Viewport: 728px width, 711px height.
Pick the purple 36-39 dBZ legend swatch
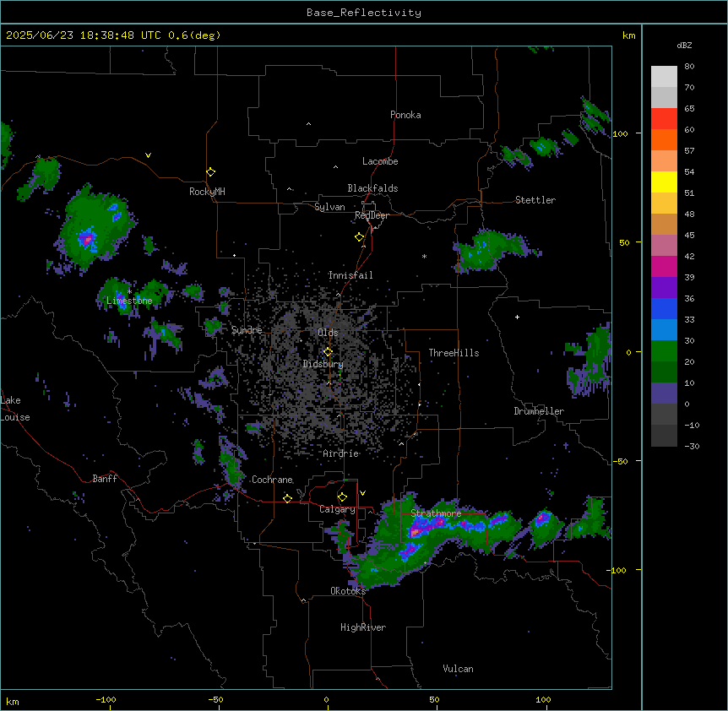[x=664, y=288]
